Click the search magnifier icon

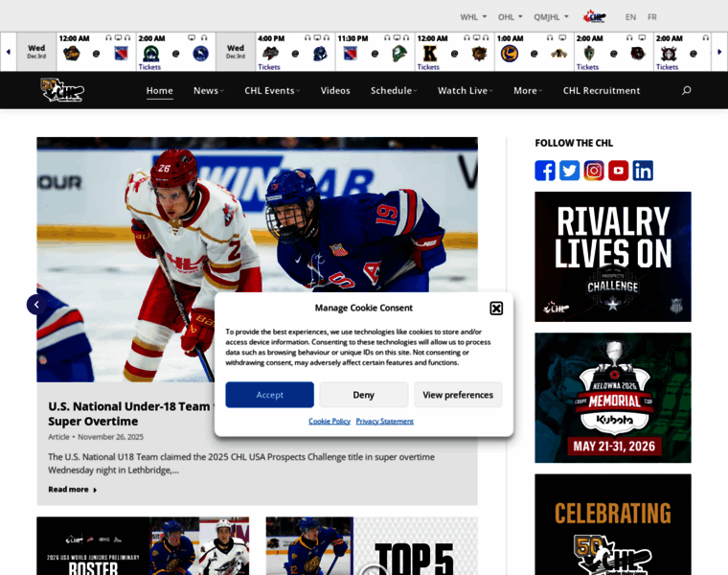click(x=686, y=91)
